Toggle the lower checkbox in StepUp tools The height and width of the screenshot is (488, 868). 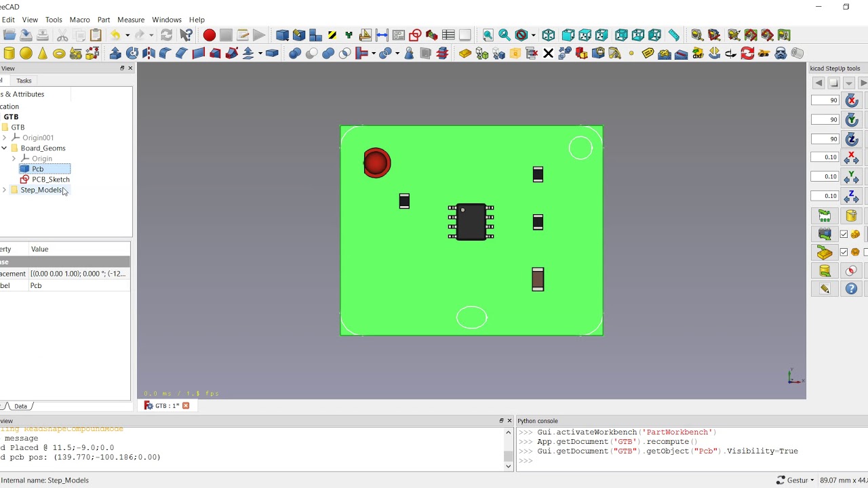[x=844, y=252]
